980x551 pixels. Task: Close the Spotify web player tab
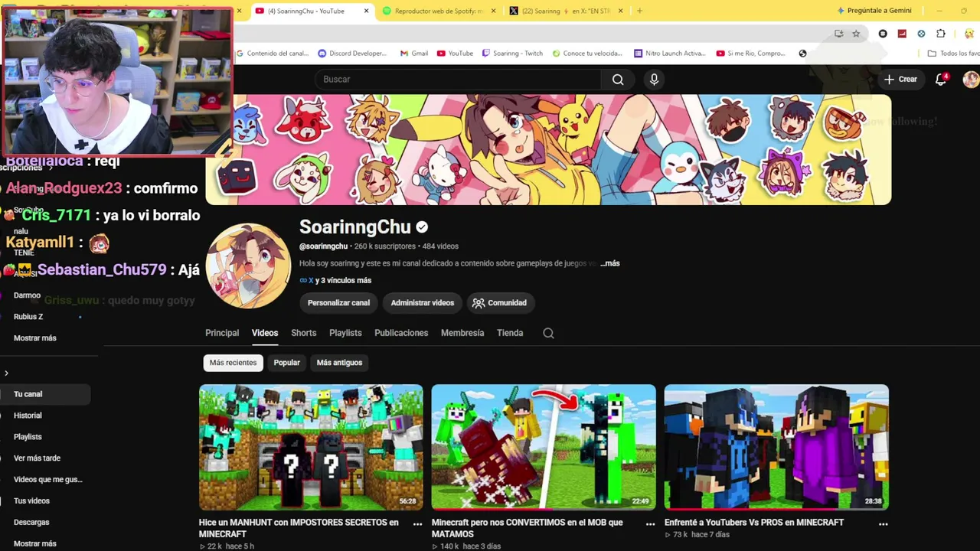tap(493, 11)
